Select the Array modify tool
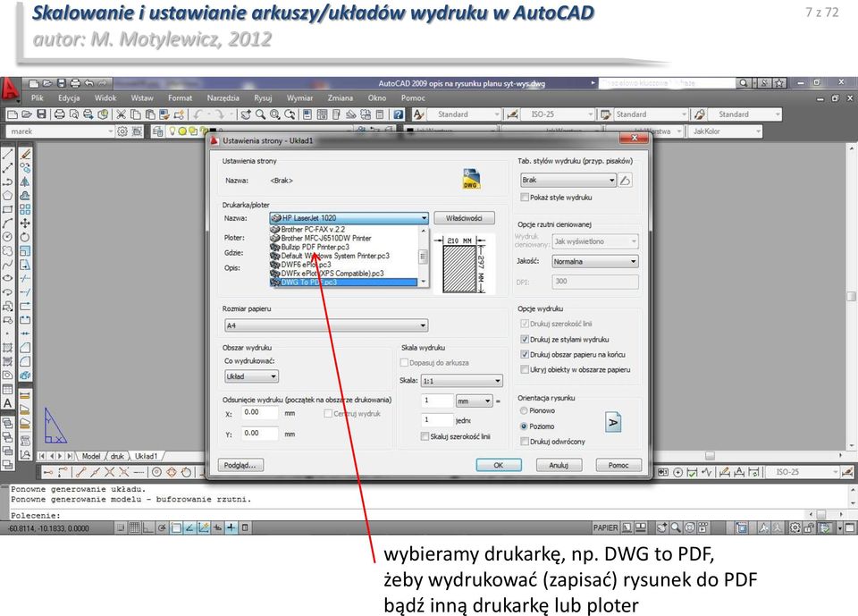Viewport: 858px width, 616px height. (x=25, y=209)
